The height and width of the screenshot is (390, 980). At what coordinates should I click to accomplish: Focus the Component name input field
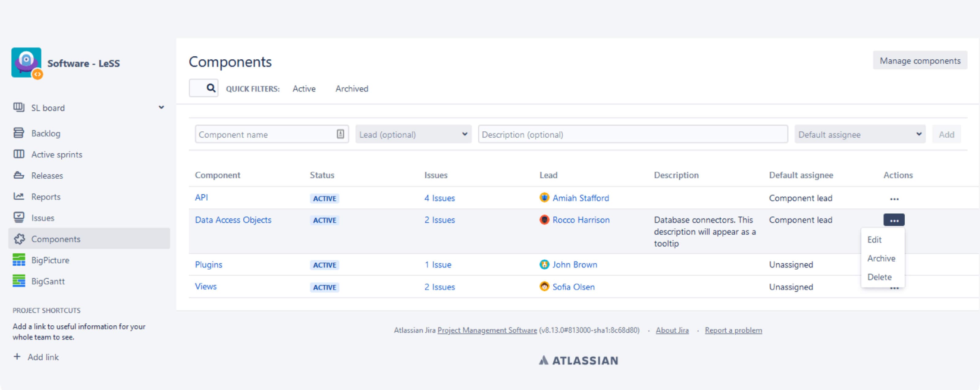[x=272, y=134]
